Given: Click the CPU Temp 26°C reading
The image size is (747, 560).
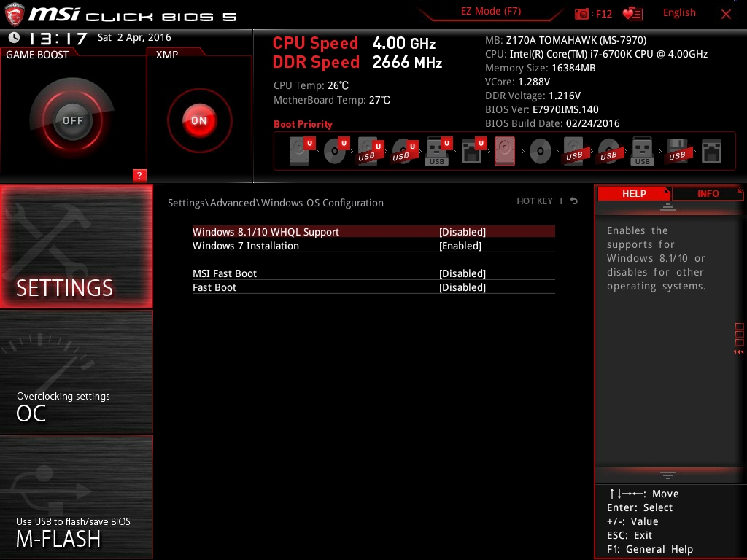Looking at the screenshot, I should pos(311,86).
